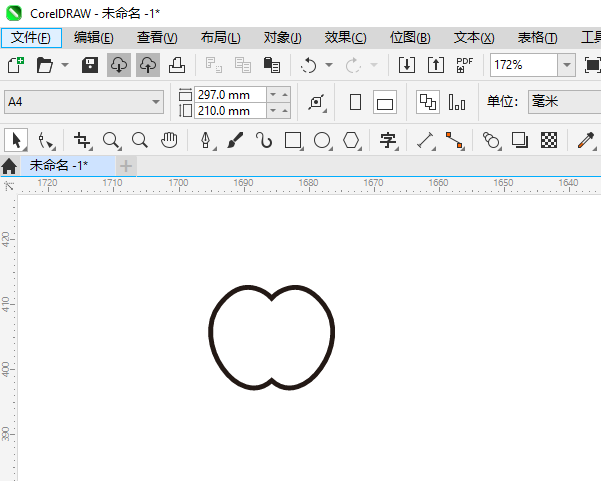Set portrait page orientation
The height and width of the screenshot is (481, 601).
(355, 102)
